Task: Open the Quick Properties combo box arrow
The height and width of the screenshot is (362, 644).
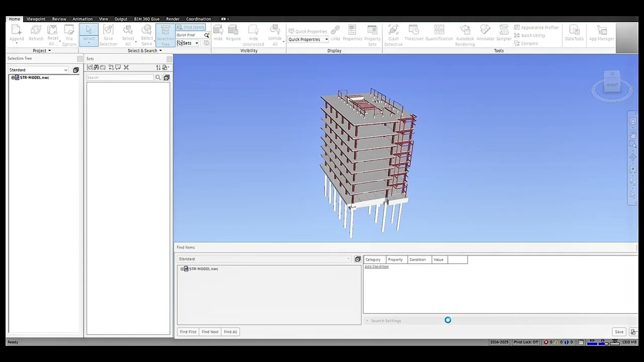Action: (x=326, y=40)
